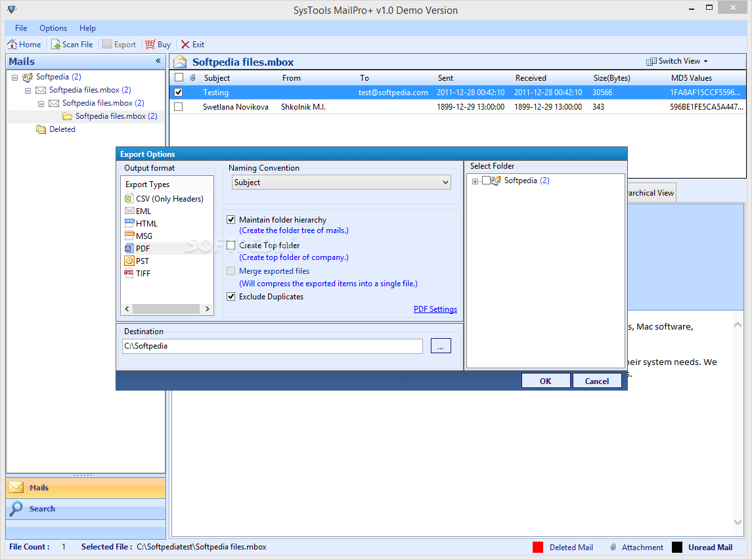
Task: Click the Softpedia root mailbox icon in Mails tree
Action: click(28, 77)
